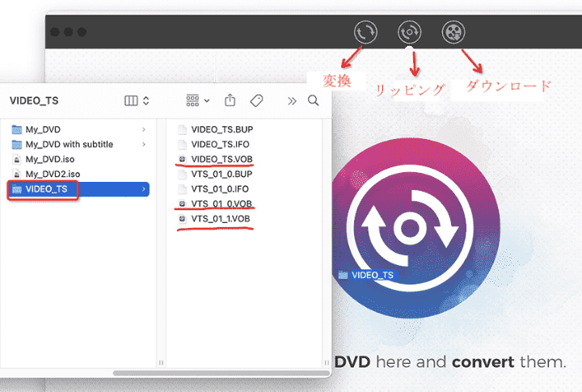Screen dimensions: 582x392
Task: Select VIDEO_TS.IFO file
Action: pyautogui.click(x=220, y=145)
